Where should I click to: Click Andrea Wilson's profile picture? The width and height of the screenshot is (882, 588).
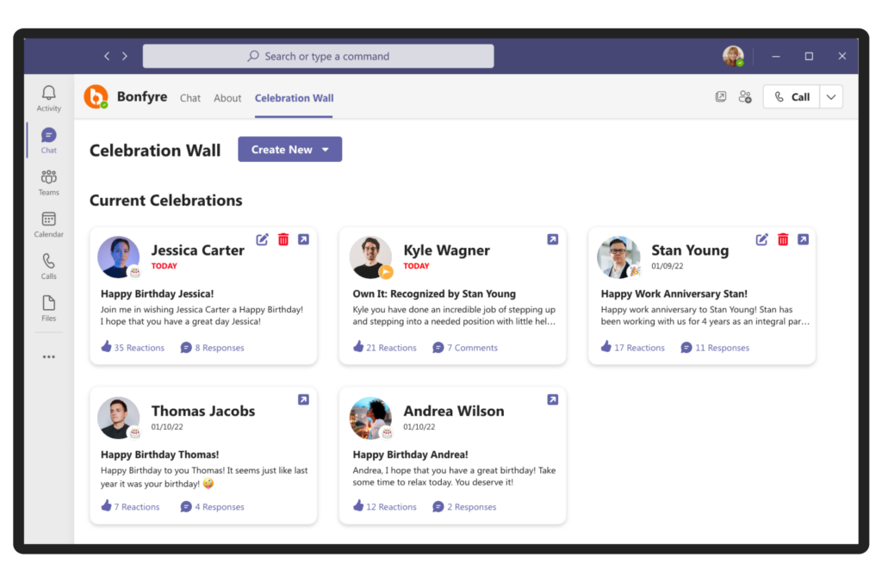pos(370,418)
